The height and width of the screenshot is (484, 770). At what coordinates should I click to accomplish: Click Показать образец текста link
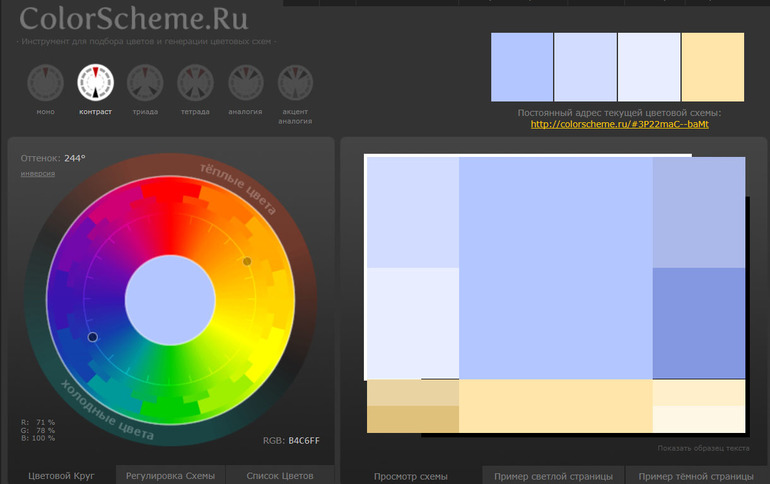(703, 448)
